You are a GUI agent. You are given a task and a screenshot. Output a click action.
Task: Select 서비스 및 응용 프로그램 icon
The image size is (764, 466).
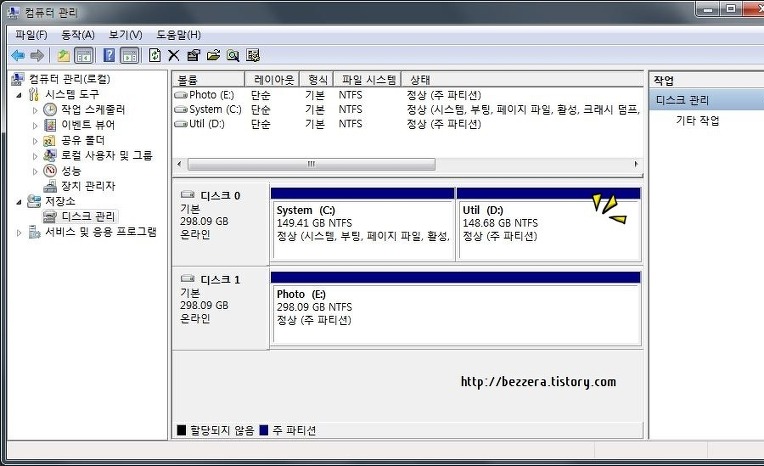pyautogui.click(x=34, y=232)
